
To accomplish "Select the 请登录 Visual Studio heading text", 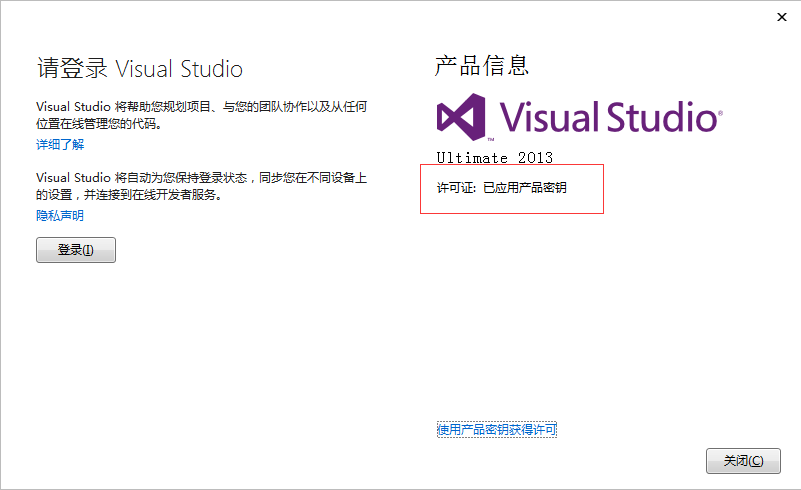I will [139, 68].
